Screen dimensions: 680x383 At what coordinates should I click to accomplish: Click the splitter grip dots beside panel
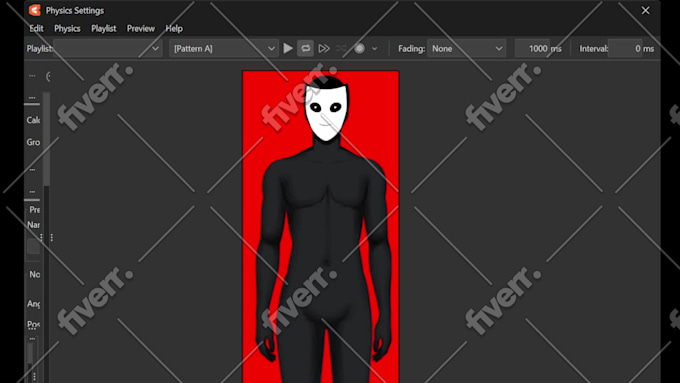(x=52, y=237)
